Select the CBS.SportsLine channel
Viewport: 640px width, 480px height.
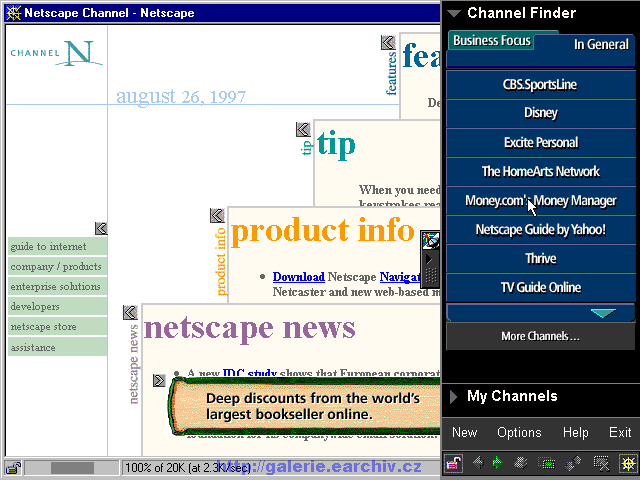click(540, 84)
